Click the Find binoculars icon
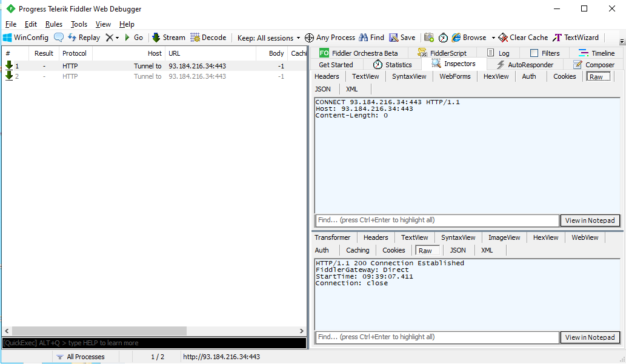Viewport: 626px width, 364px height. pyautogui.click(x=364, y=38)
